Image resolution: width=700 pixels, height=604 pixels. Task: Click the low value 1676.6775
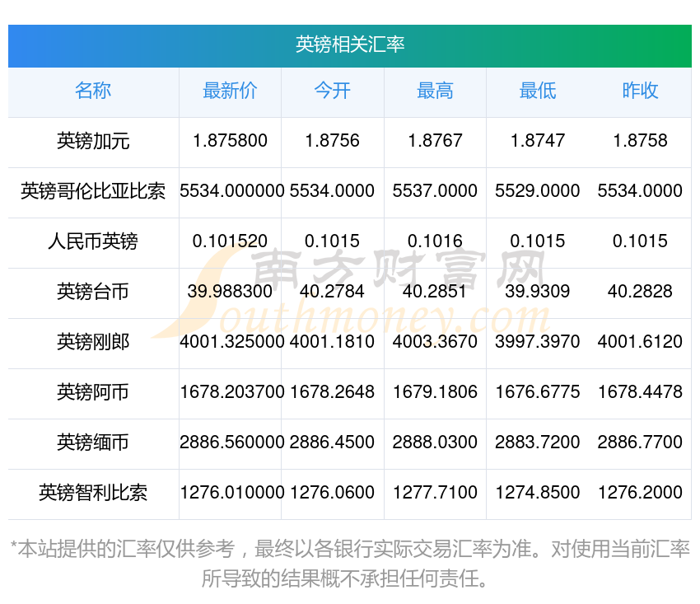coord(538,391)
